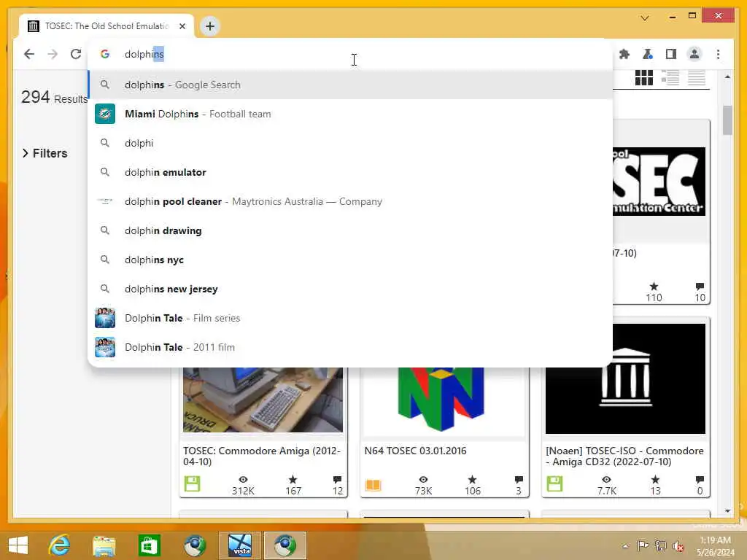
Task: Click the favorites star showing 110
Action: [x=654, y=286]
